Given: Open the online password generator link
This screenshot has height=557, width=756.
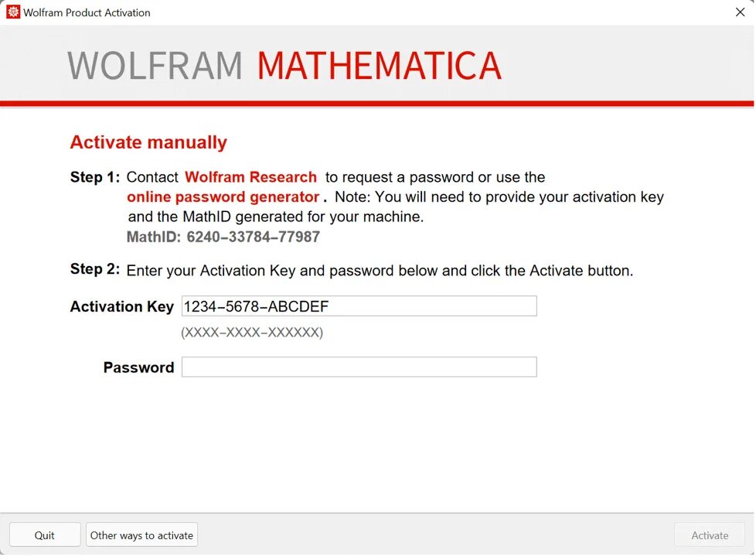Looking at the screenshot, I should coord(223,197).
